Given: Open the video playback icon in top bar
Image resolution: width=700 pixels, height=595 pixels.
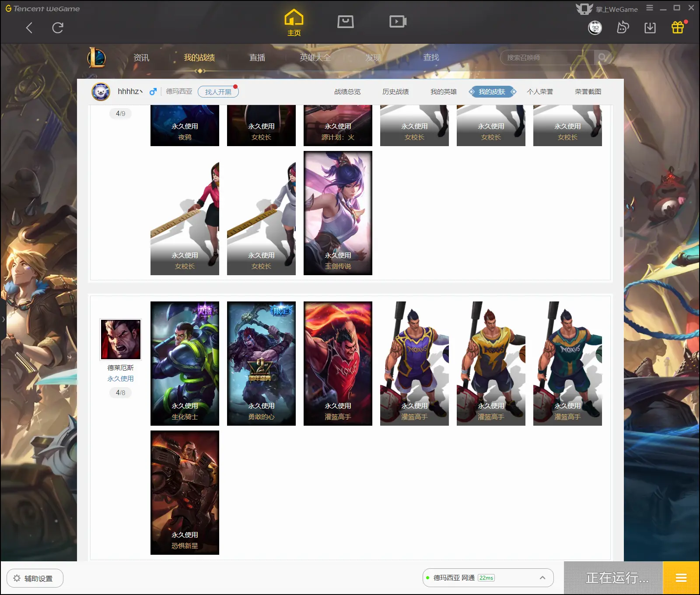Looking at the screenshot, I should tap(398, 21).
